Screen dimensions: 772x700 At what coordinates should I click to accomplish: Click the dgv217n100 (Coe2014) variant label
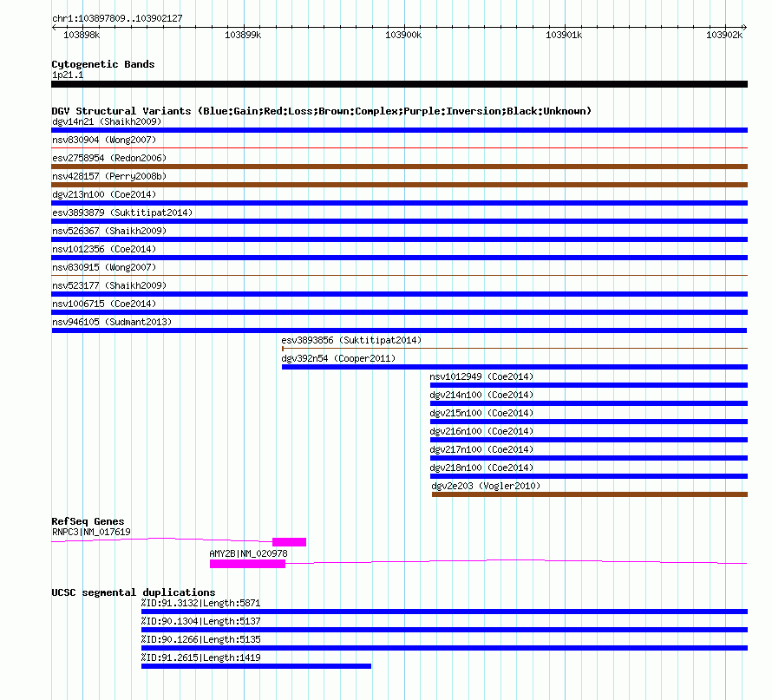(481, 449)
